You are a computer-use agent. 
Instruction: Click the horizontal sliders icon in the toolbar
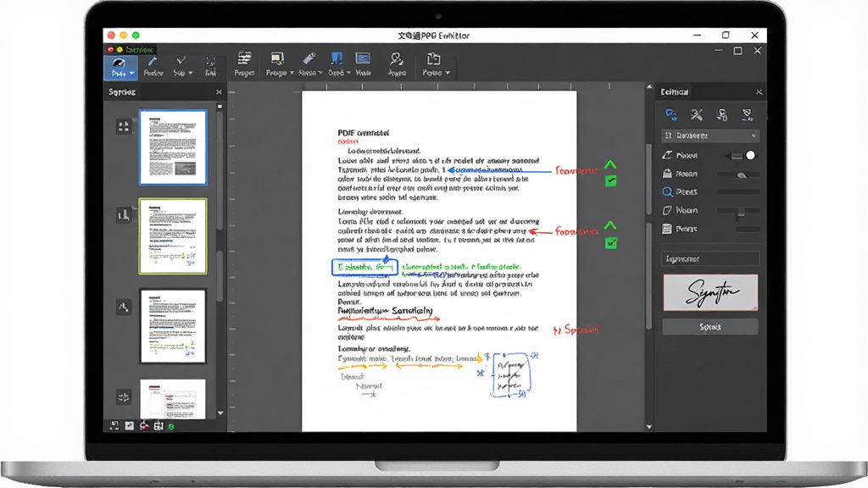click(x=244, y=58)
